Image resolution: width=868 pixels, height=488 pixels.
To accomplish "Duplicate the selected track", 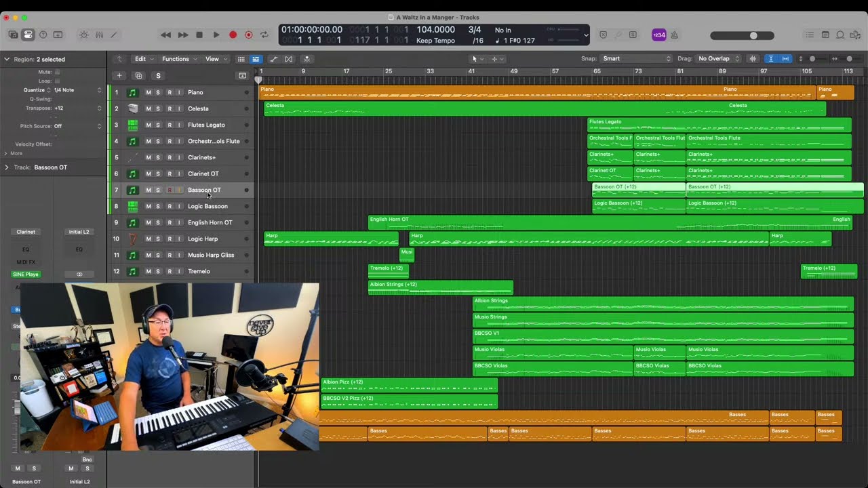I will [x=138, y=76].
